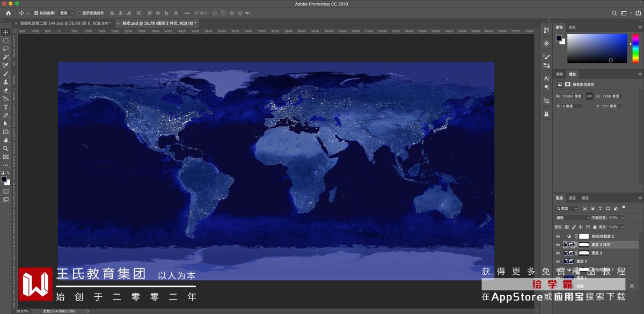Select the Lasso tool
644x314 pixels.
click(x=5, y=48)
